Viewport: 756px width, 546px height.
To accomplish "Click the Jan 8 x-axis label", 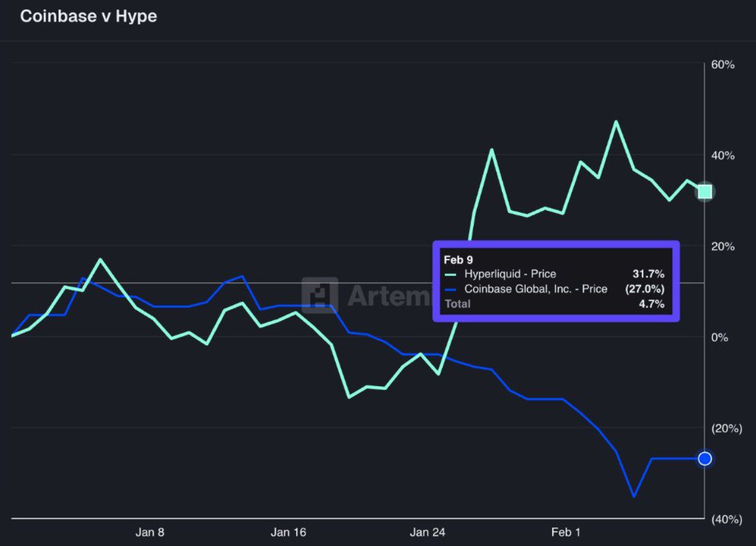I will click(150, 532).
